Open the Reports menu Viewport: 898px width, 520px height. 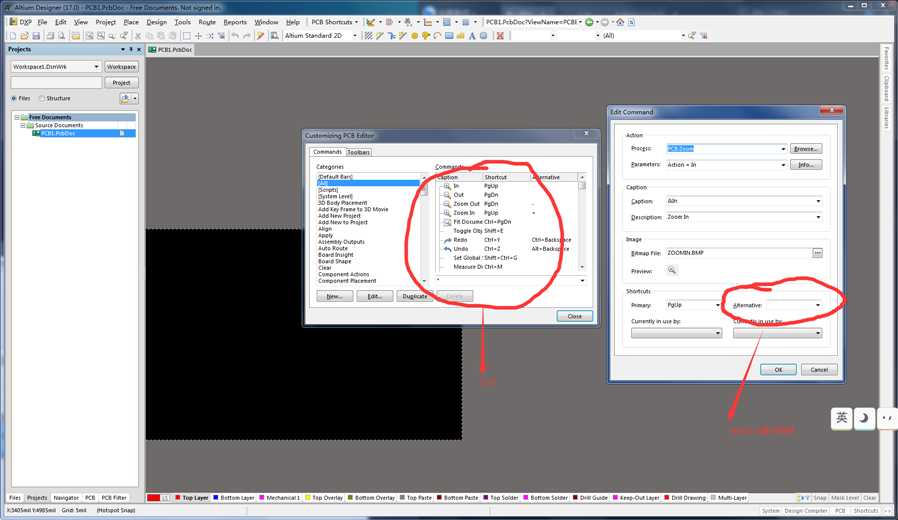coord(235,22)
